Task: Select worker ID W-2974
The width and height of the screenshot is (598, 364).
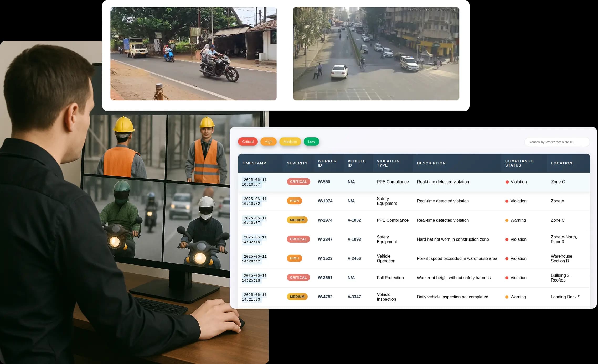Action: coord(325,220)
